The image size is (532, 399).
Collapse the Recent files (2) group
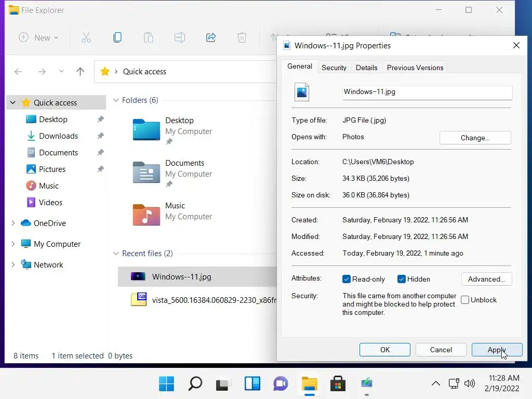click(116, 254)
